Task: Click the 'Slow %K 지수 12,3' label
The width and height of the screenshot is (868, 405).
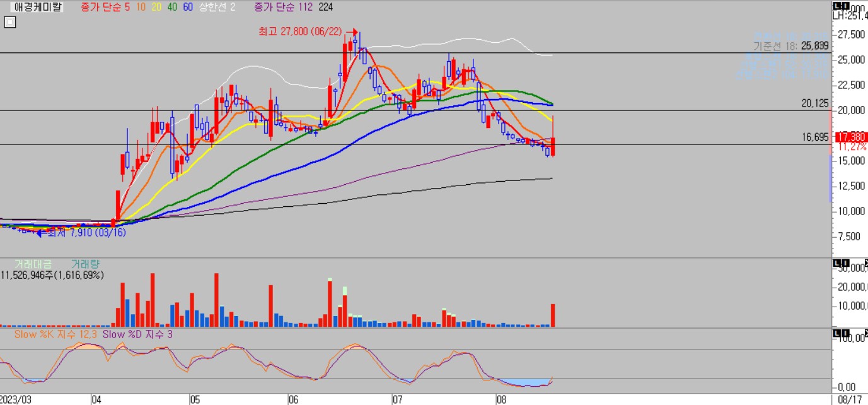Action: (55, 334)
